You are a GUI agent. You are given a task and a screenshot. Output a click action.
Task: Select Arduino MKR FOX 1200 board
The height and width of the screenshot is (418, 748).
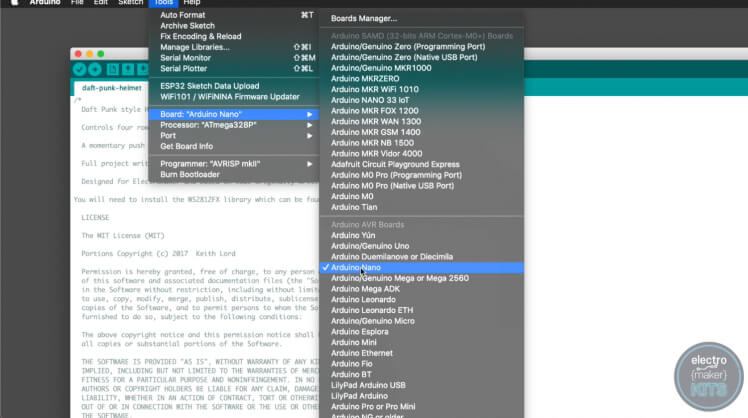422,111
